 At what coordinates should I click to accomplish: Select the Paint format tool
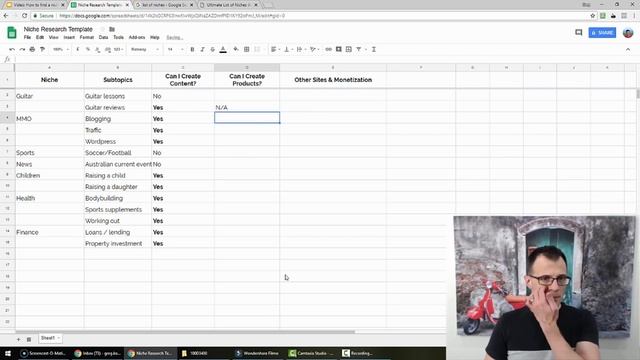(42, 49)
